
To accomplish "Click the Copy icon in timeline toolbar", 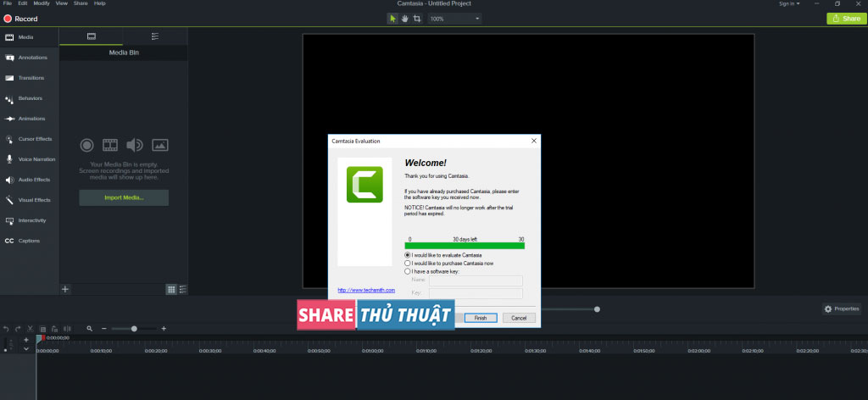I will point(42,329).
